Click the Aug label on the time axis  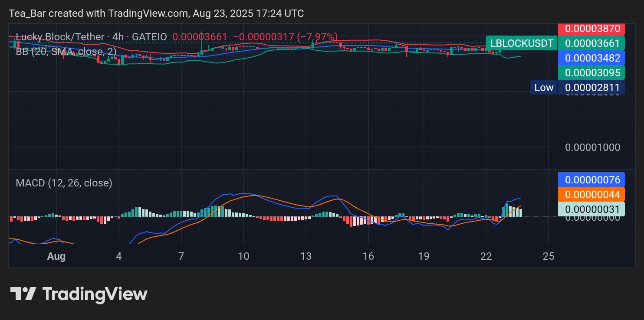(56, 256)
